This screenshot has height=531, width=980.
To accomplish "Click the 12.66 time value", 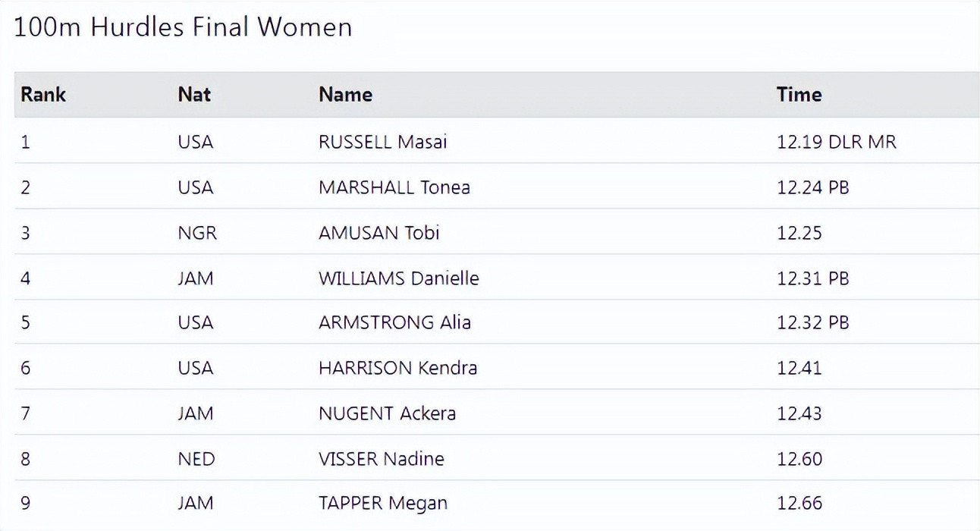I will click(799, 503).
